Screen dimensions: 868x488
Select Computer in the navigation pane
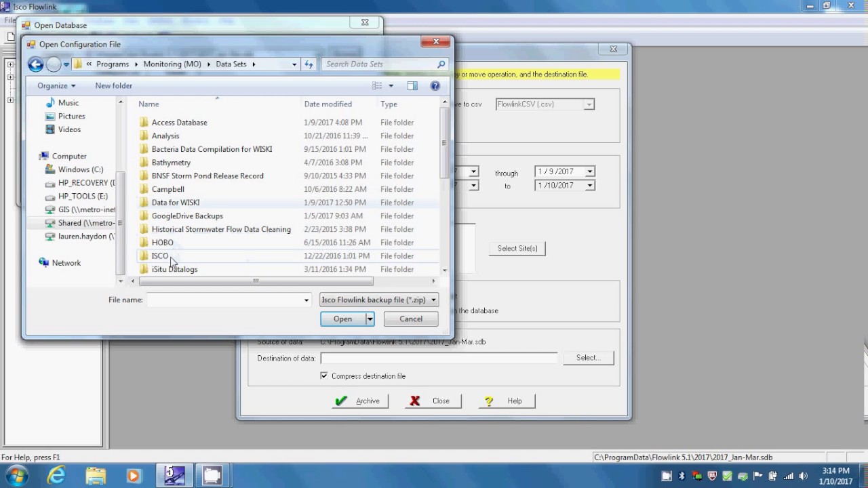[69, 157]
